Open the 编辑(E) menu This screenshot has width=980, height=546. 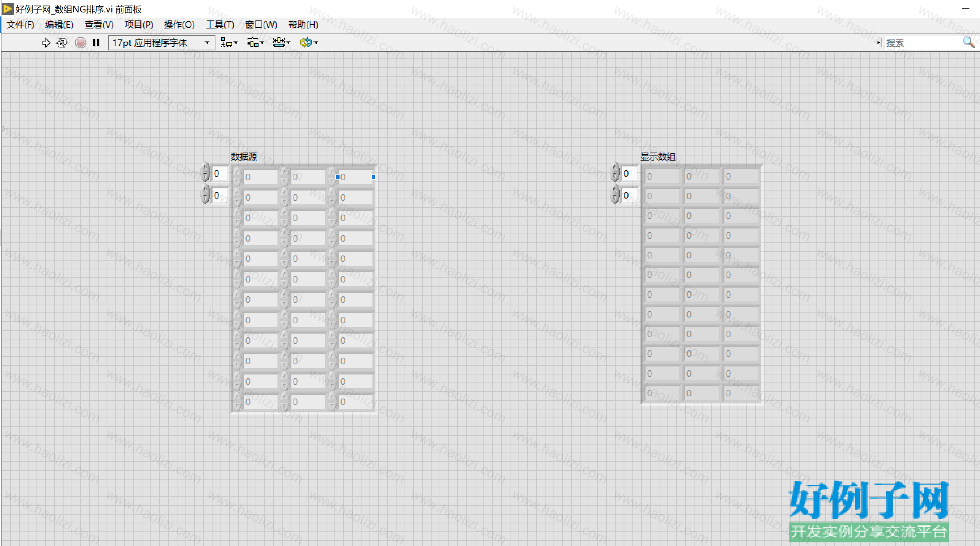coord(59,25)
